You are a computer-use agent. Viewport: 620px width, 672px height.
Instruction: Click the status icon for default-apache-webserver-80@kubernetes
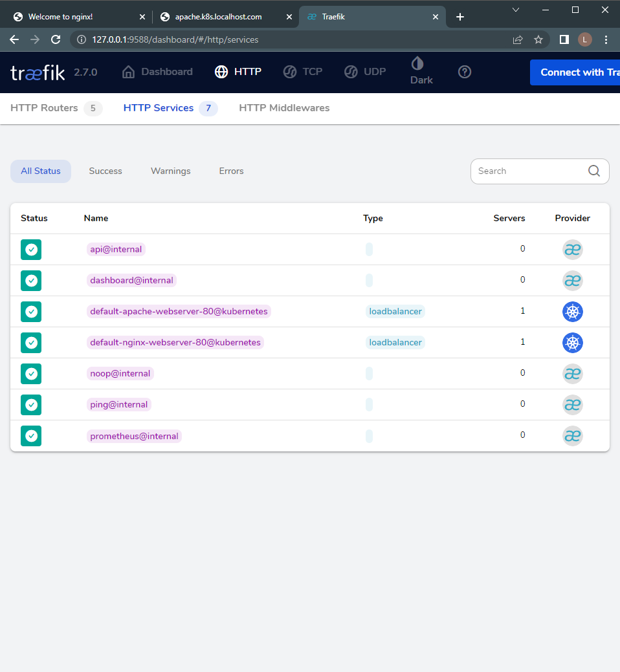tap(31, 312)
